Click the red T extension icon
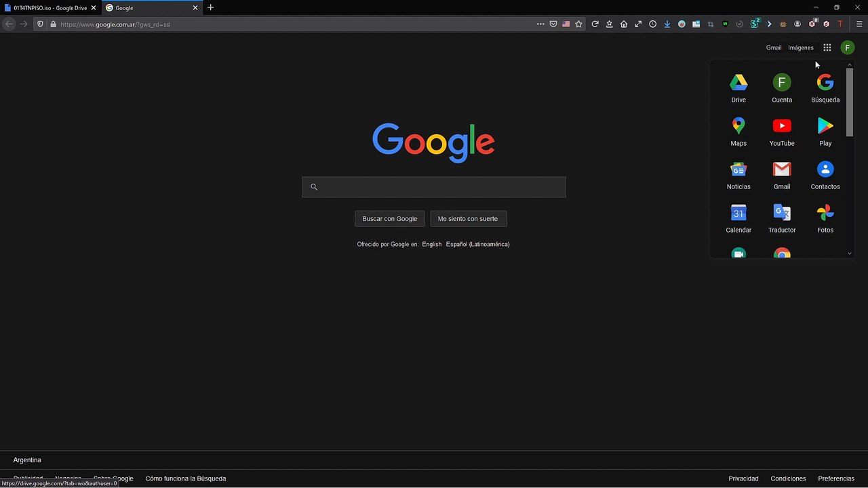The height and width of the screenshot is (488, 868). point(840,24)
